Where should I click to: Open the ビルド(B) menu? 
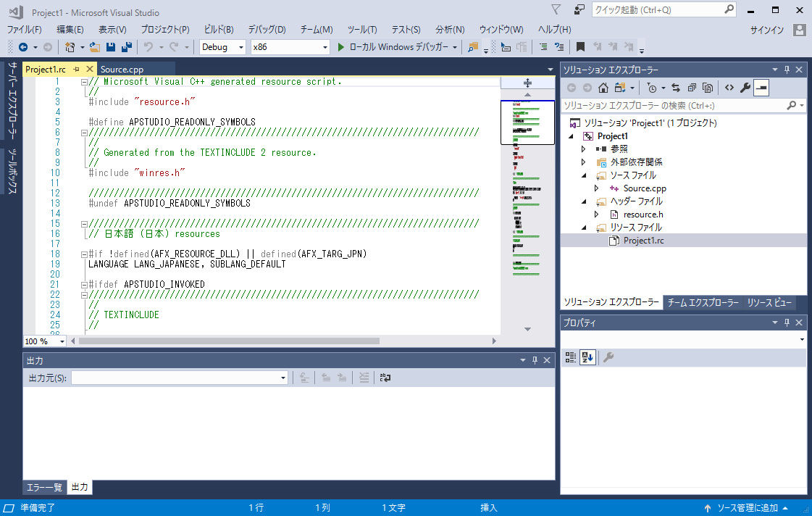click(x=219, y=30)
